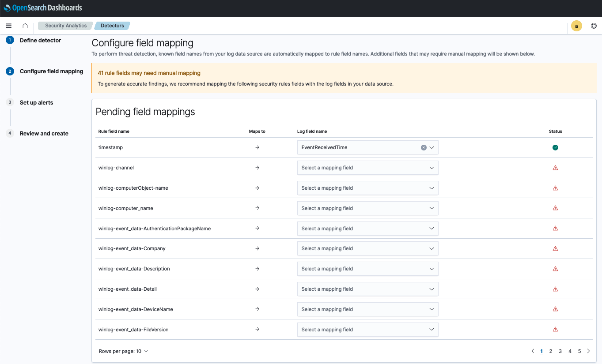Go to the Set up alerts step
The width and height of the screenshot is (602, 364).
coord(36,102)
